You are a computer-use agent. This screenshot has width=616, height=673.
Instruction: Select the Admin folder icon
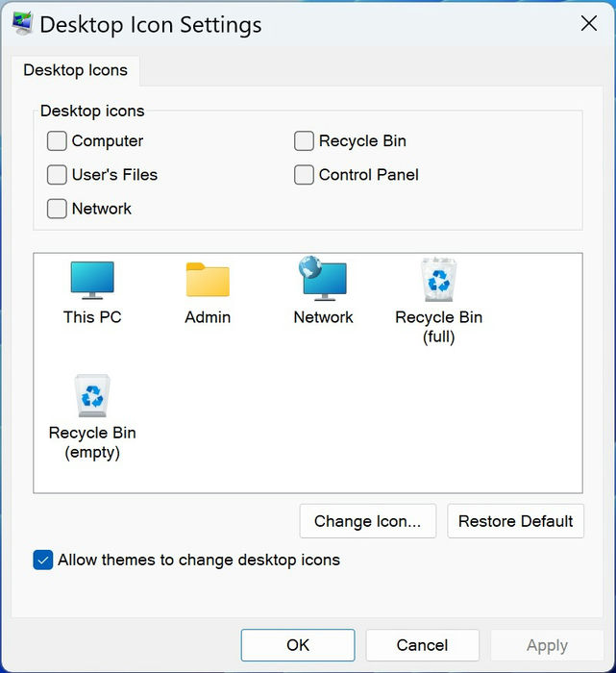tap(208, 280)
